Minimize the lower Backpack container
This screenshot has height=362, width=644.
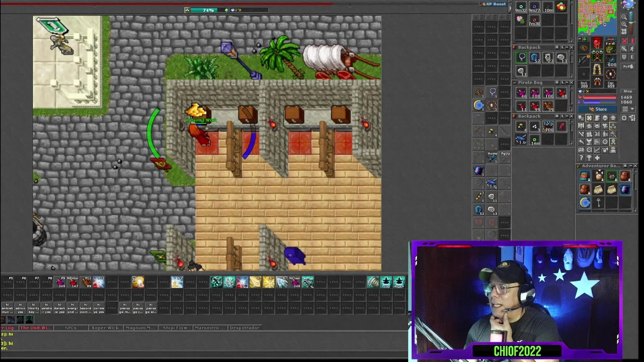click(x=567, y=116)
